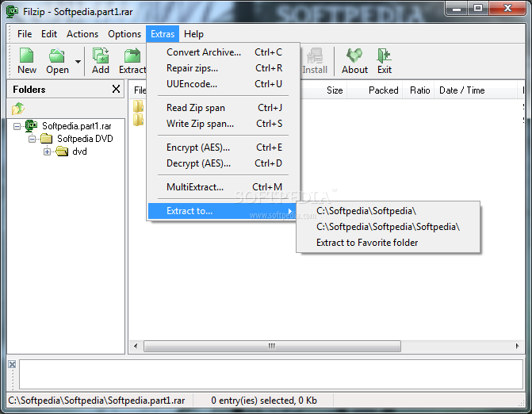Select Softpedia DVD folder in the tree

click(x=85, y=139)
